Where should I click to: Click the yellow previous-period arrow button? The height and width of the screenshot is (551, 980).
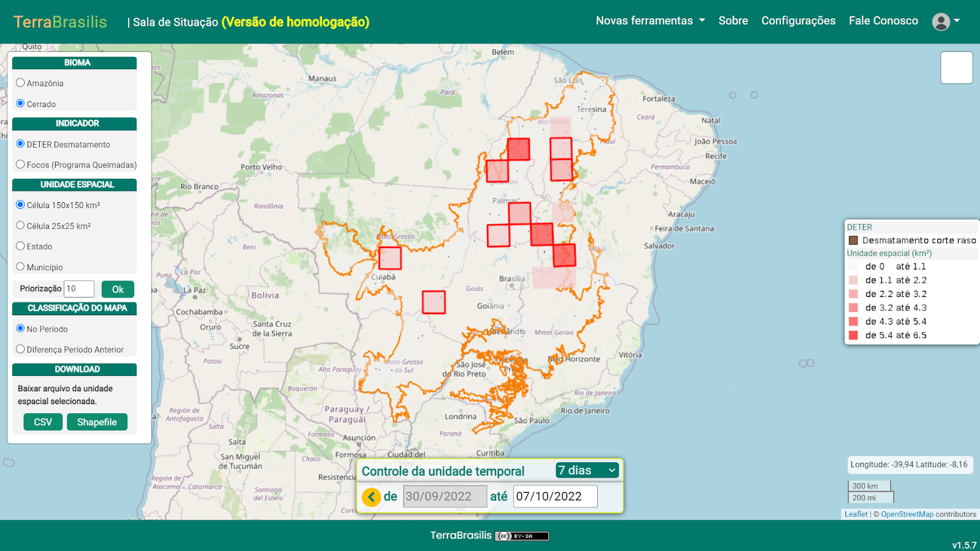371,497
